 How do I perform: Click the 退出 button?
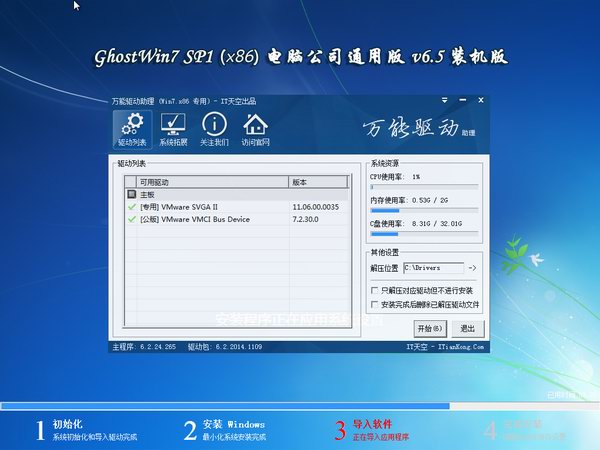coord(468,329)
